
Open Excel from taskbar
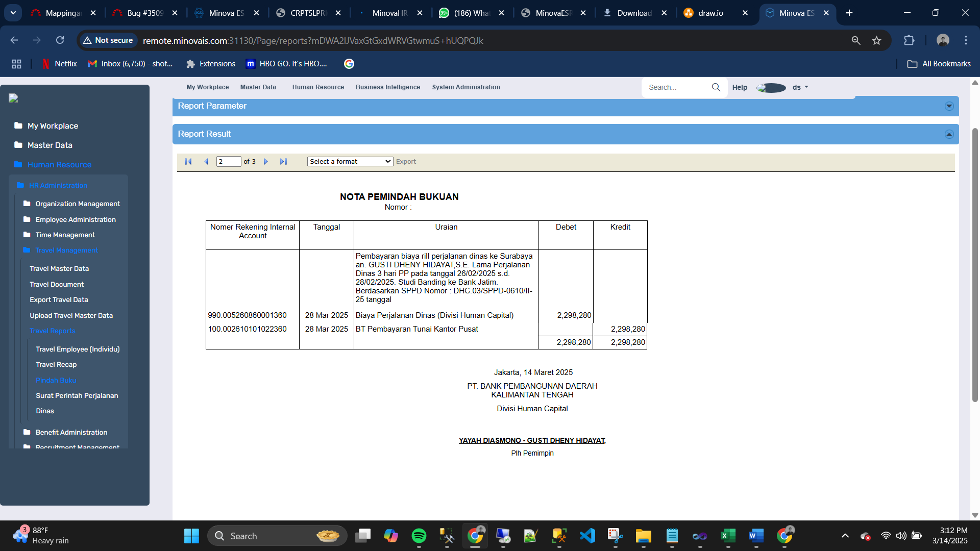pos(728,536)
